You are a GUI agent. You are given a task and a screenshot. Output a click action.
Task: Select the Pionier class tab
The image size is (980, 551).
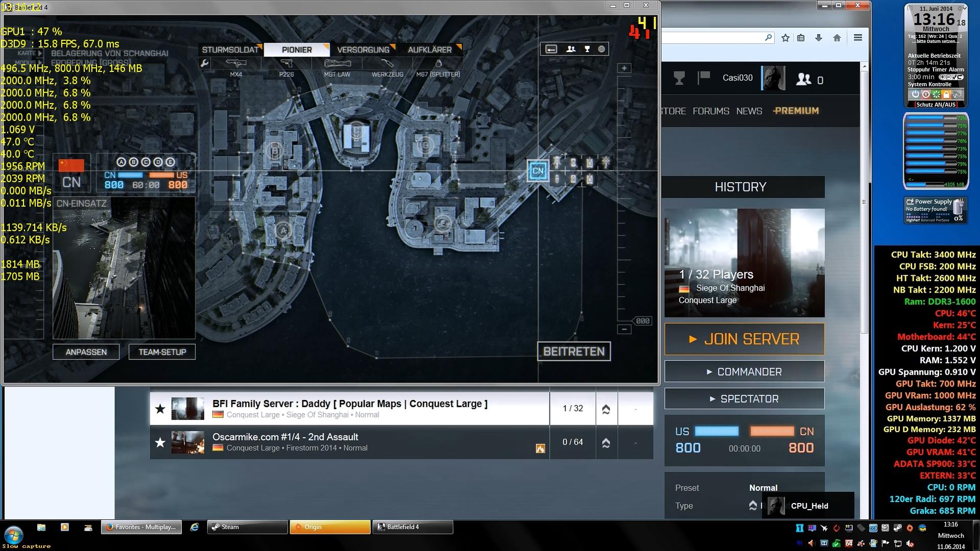point(297,50)
